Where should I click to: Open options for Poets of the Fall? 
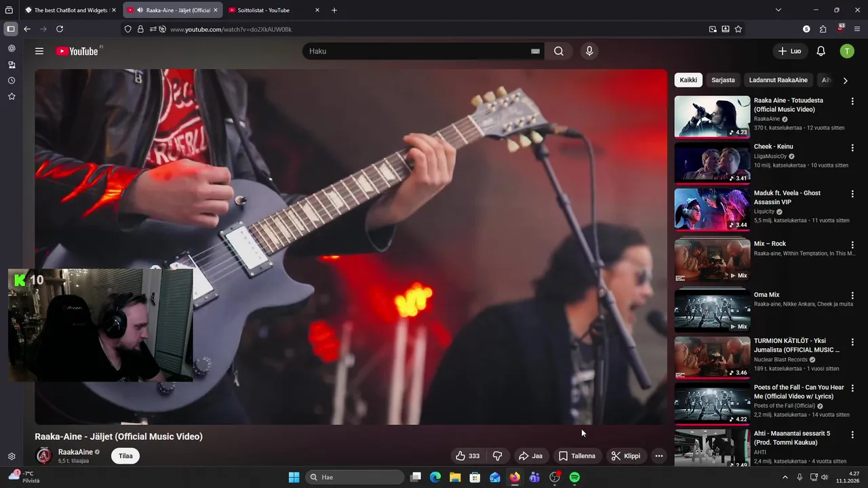(852, 388)
